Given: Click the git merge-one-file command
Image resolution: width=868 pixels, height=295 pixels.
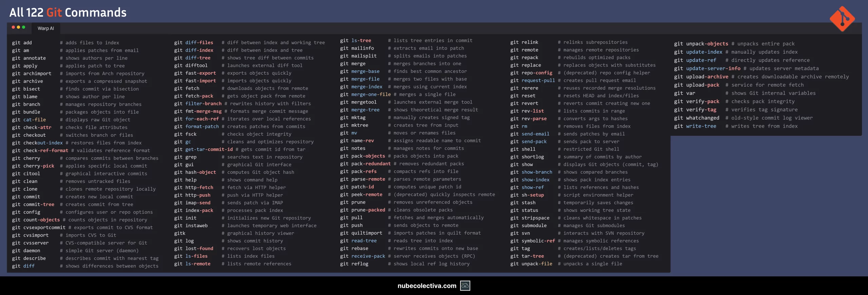Looking at the screenshot, I should [x=365, y=94].
